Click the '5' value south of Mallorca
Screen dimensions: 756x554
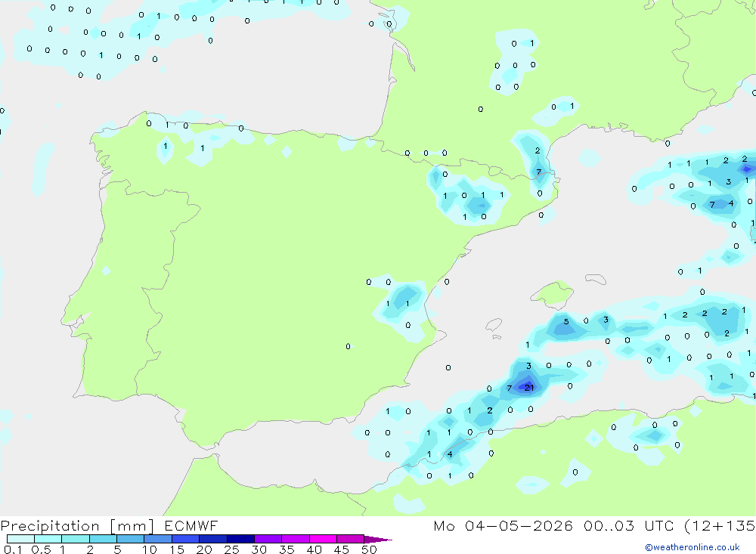[566, 322]
